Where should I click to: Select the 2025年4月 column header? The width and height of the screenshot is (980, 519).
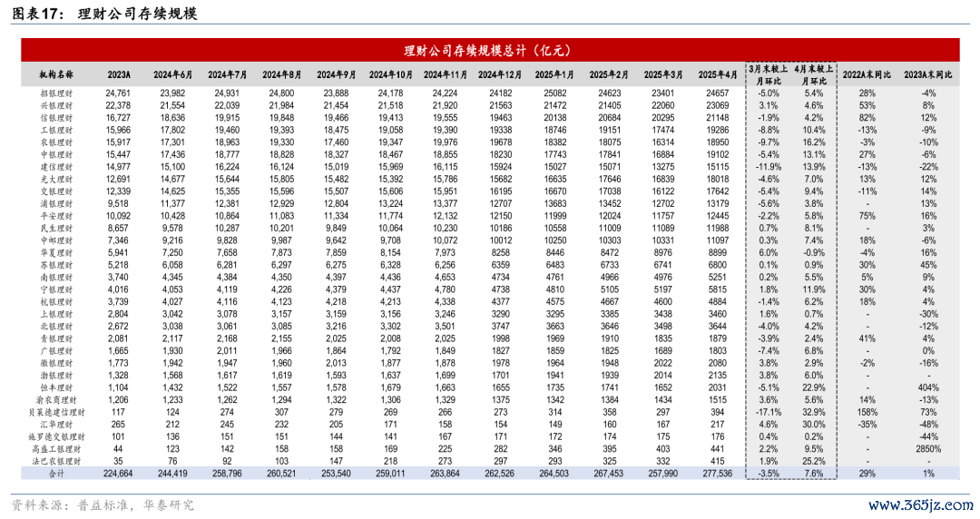click(x=718, y=74)
